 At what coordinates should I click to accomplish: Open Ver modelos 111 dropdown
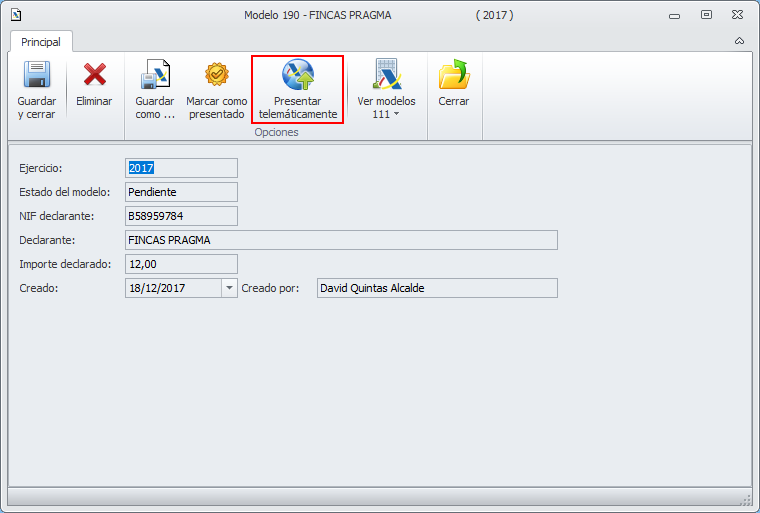point(386,90)
